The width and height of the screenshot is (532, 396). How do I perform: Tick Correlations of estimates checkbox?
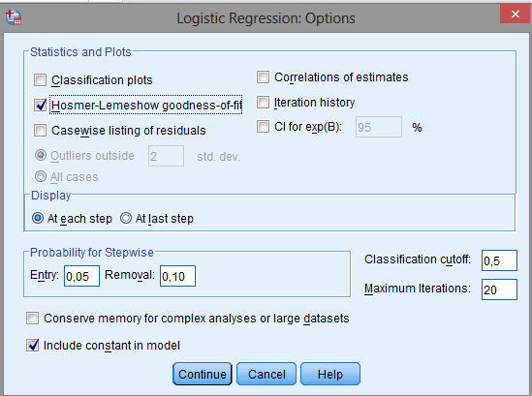tap(263, 77)
